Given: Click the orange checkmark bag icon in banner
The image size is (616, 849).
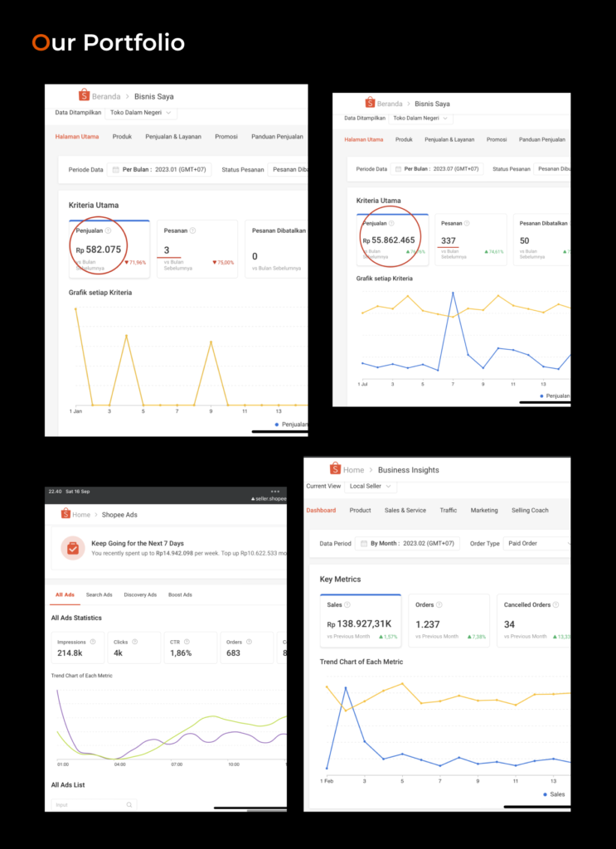Looking at the screenshot, I should coord(73,548).
